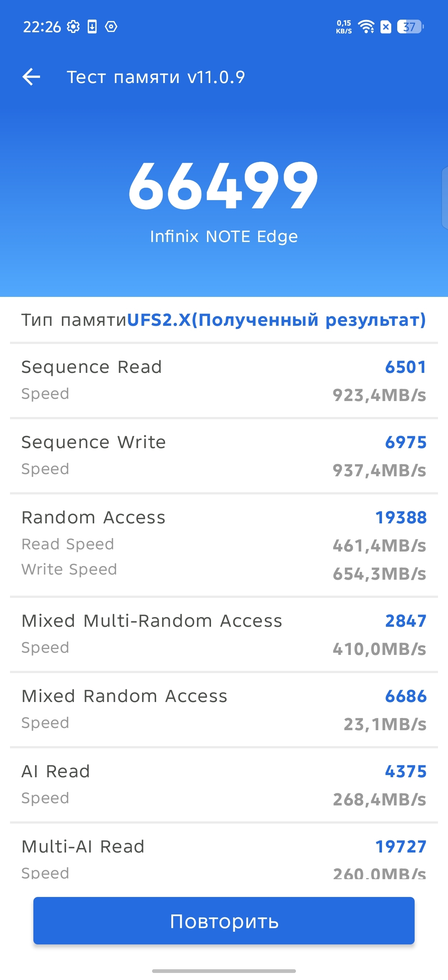Select the Sequence Read result row
The height and width of the screenshot is (980, 448).
[224, 380]
